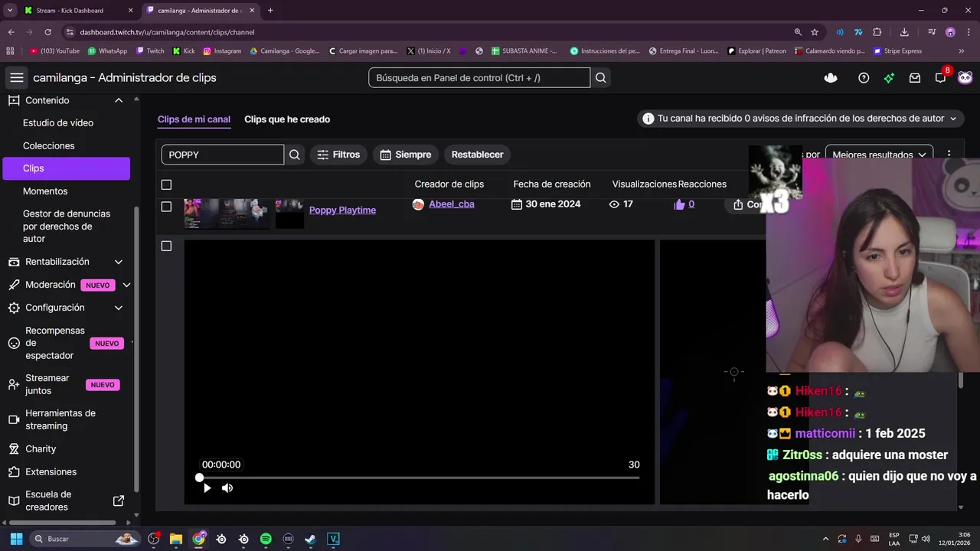Click the thumbs-up reactions icon for Poppy Playtime

pyautogui.click(x=679, y=204)
